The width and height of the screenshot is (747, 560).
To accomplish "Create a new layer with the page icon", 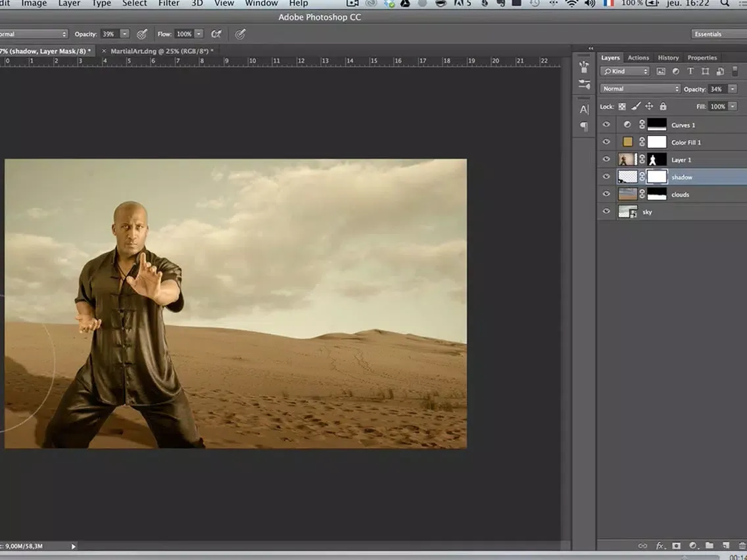I will [725, 546].
